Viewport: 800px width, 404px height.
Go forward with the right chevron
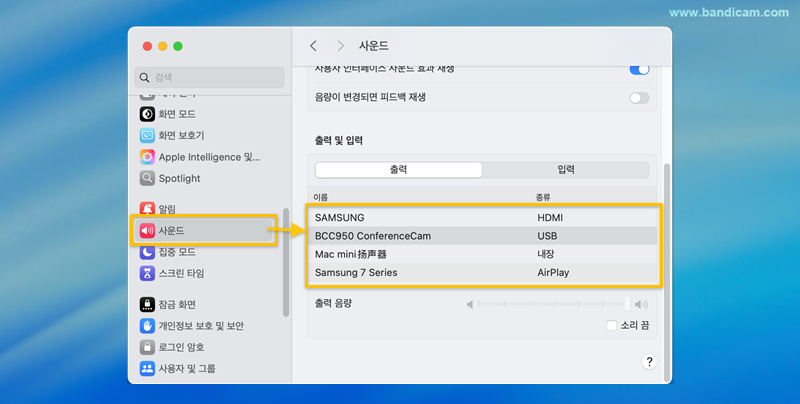(x=340, y=46)
